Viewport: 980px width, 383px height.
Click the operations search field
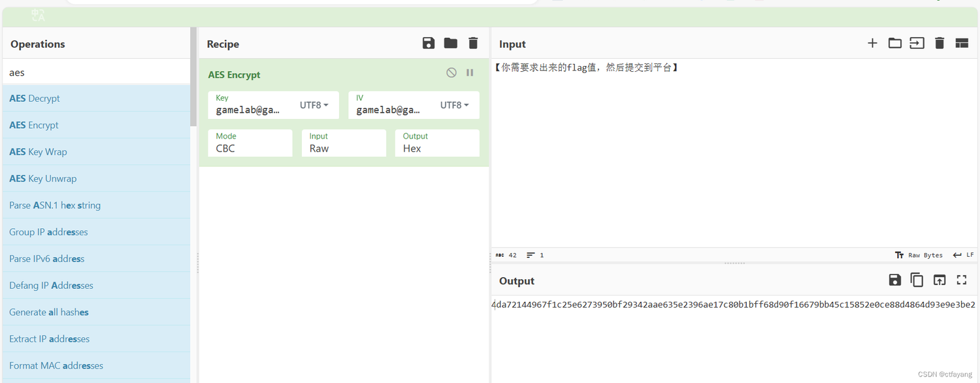tap(97, 73)
